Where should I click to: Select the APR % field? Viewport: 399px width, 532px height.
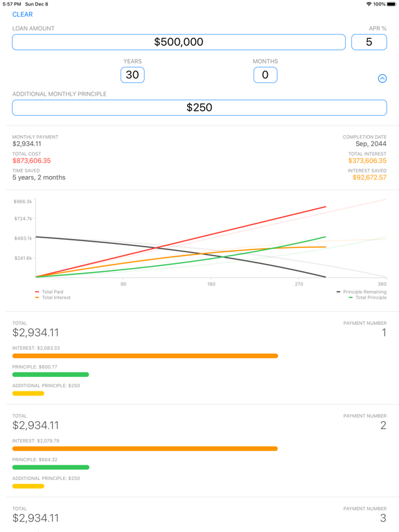369,42
